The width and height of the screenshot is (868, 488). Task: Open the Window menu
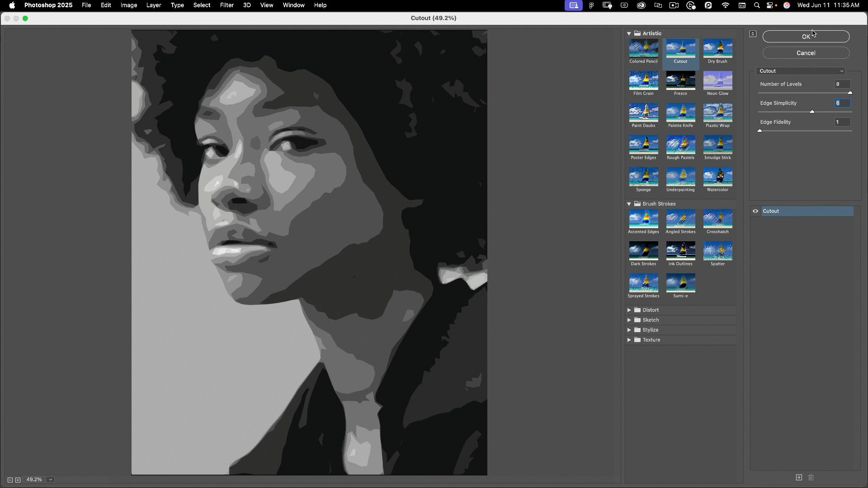click(x=293, y=5)
